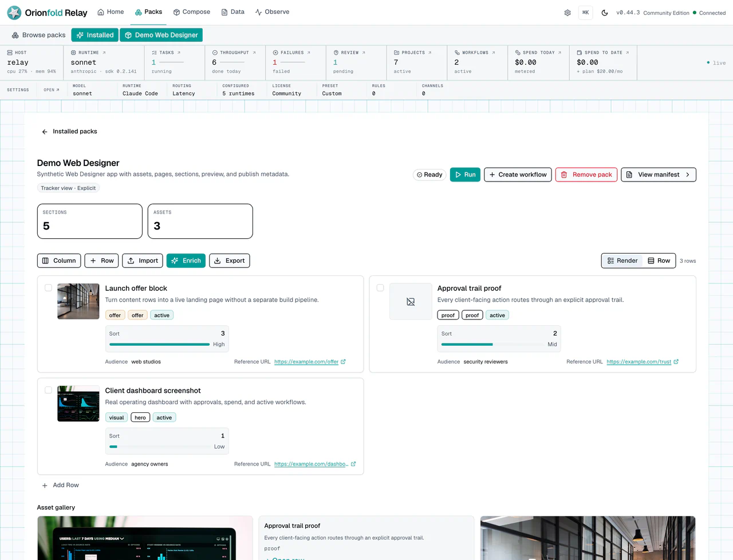Screen dimensions: 733x560
Task: Click the Tracker view · Explicit tag
Action: coord(68,188)
